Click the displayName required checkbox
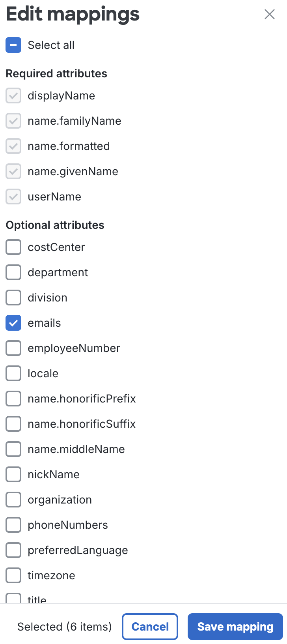 pyautogui.click(x=13, y=95)
